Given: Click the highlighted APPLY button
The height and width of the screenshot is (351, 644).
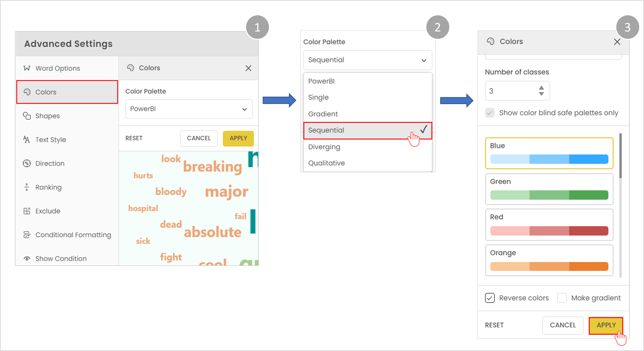Looking at the screenshot, I should coord(606,325).
